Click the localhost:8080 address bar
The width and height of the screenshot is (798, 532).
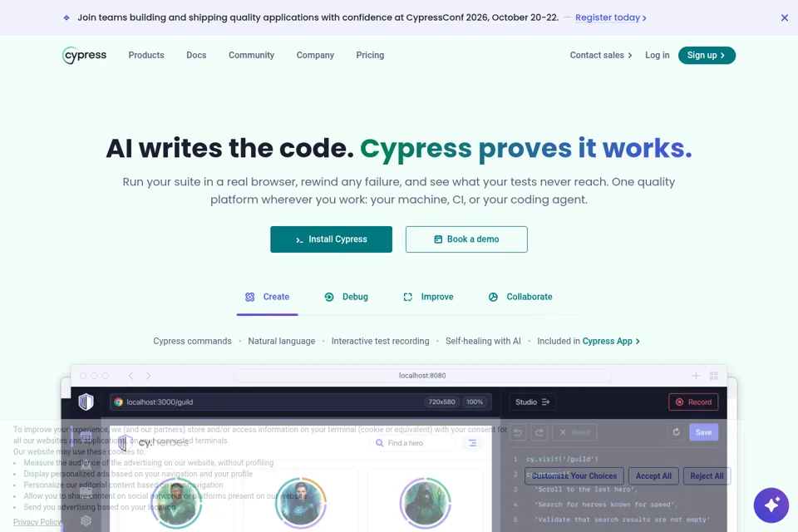(x=422, y=376)
